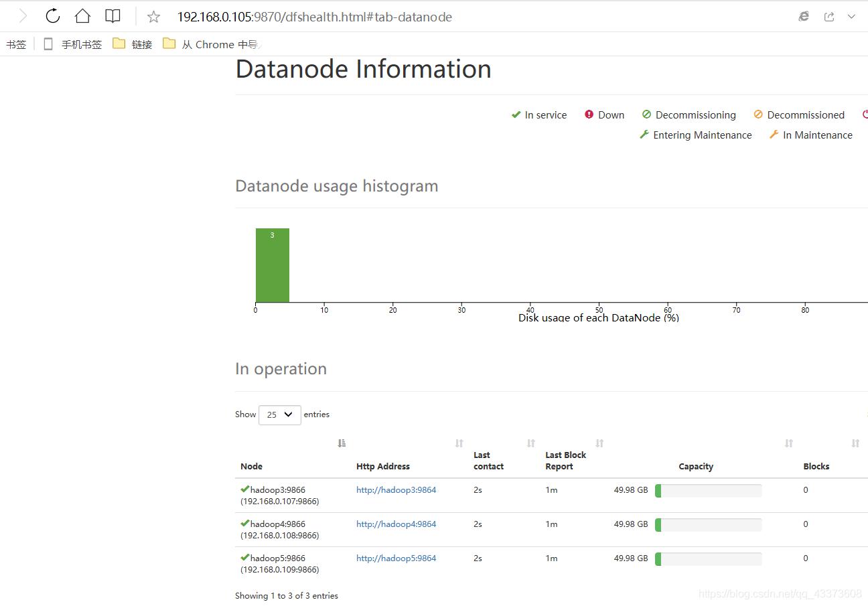This screenshot has width=868, height=606.
Task: Click the In service checkmark legend icon
Action: [x=516, y=115]
